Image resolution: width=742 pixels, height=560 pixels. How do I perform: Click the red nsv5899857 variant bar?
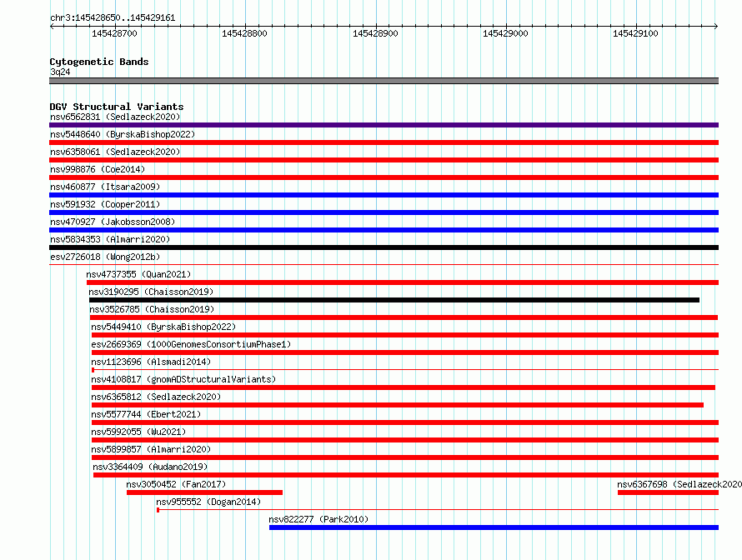pos(405,457)
